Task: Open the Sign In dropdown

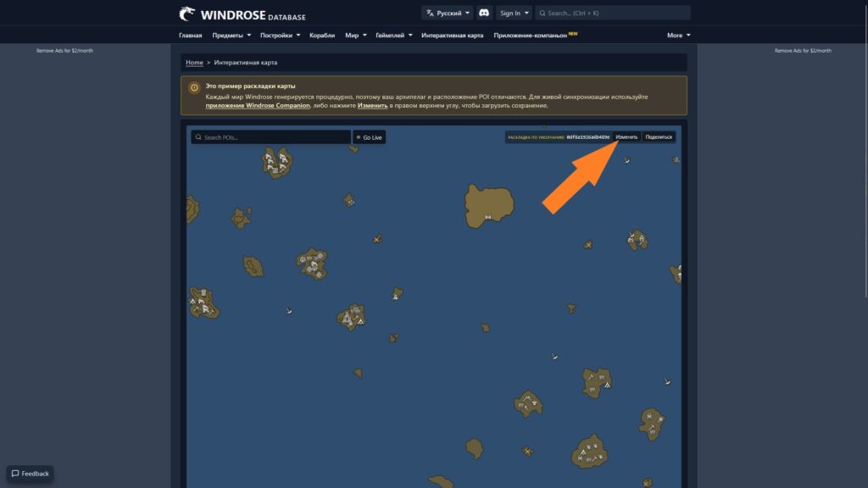Action: point(514,13)
